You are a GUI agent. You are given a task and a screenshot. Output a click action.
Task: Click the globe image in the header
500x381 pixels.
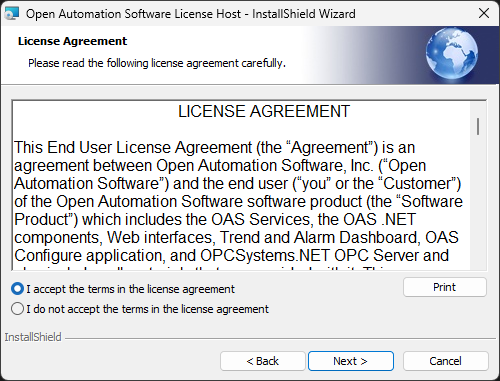[x=452, y=53]
